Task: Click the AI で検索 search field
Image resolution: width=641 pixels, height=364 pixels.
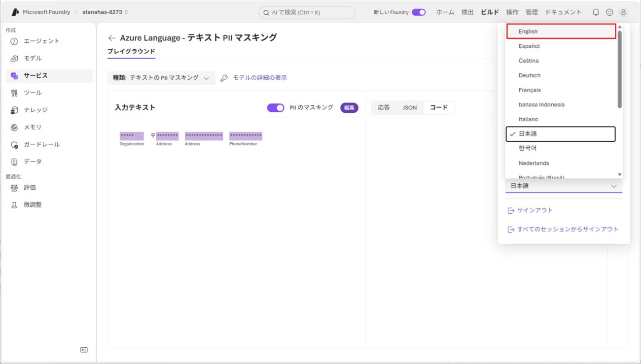Action: click(307, 12)
